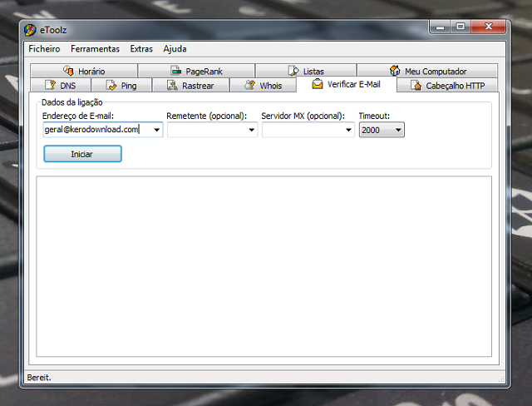The height and width of the screenshot is (406, 532).
Task: Click the Whois tab icon
Action: point(249,85)
